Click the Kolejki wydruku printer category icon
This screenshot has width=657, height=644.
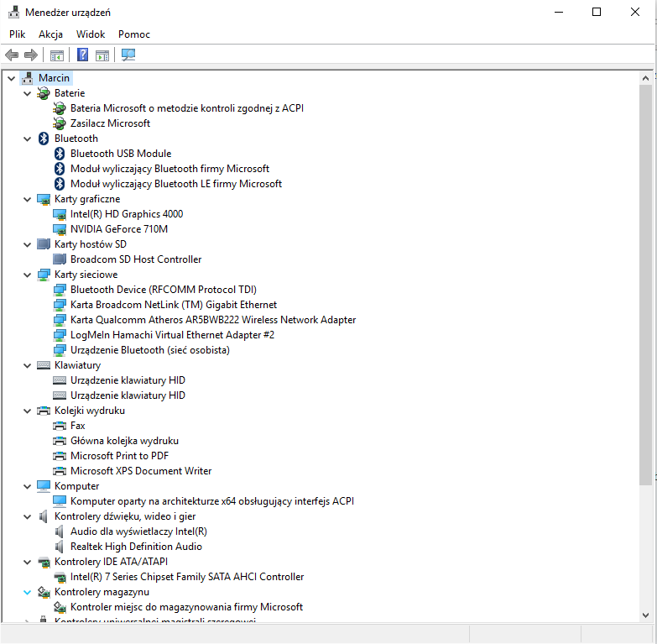point(44,411)
